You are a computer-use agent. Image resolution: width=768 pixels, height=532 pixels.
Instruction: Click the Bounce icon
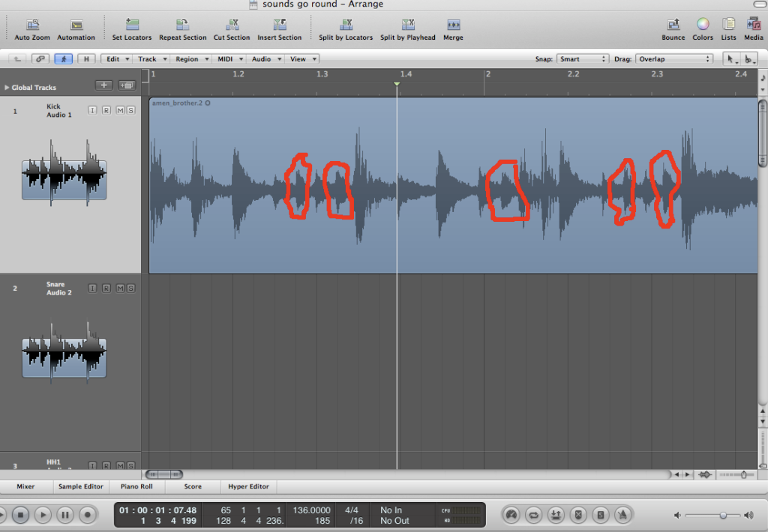tap(673, 25)
